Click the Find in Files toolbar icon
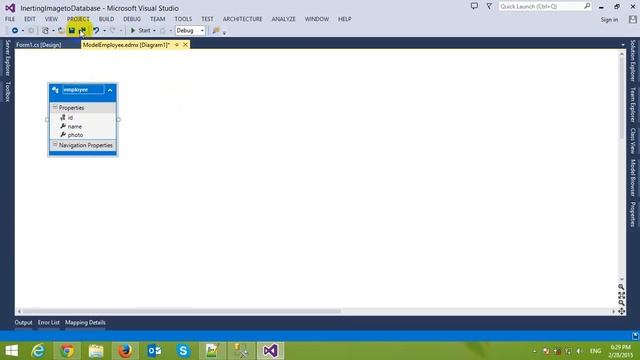The height and width of the screenshot is (360, 640). [216, 31]
